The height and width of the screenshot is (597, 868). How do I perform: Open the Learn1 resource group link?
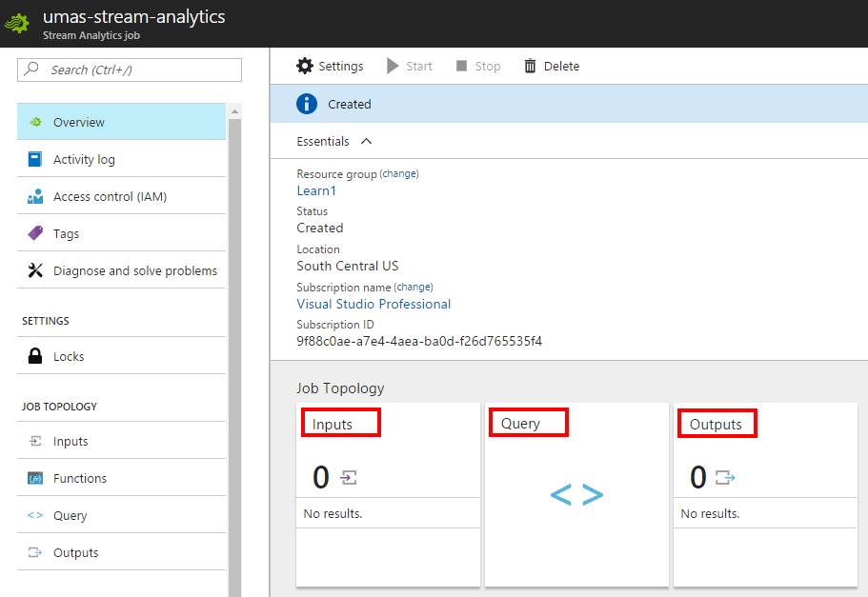coord(316,190)
